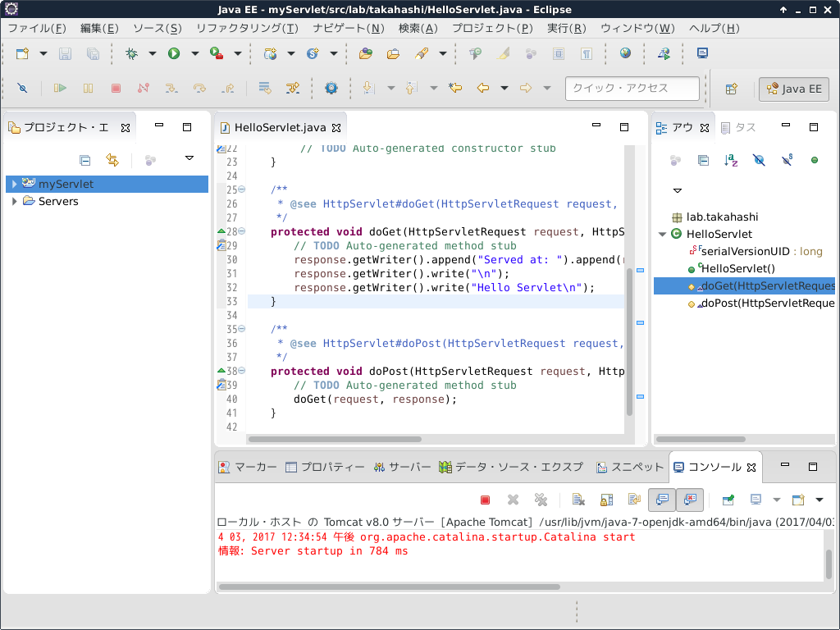Click the Open Web Browser globe icon
This screenshot has height=630, width=840.
[x=625, y=53]
